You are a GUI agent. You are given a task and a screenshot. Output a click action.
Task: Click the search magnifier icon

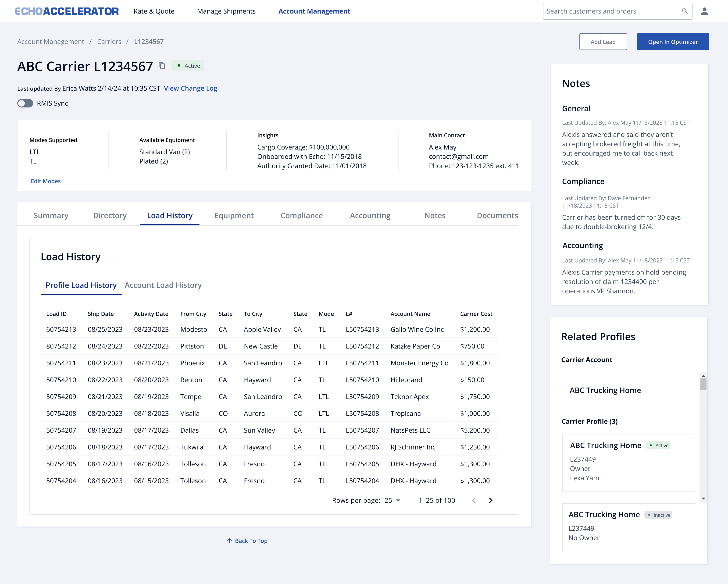point(685,11)
